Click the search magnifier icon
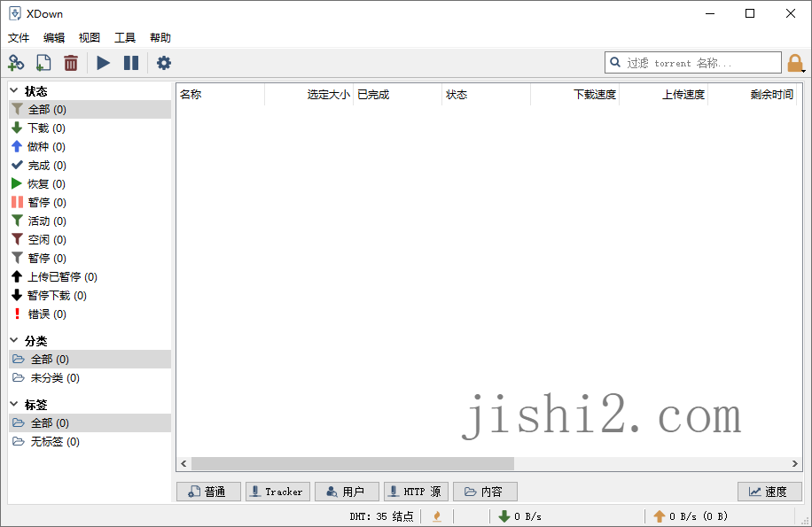 pos(615,63)
